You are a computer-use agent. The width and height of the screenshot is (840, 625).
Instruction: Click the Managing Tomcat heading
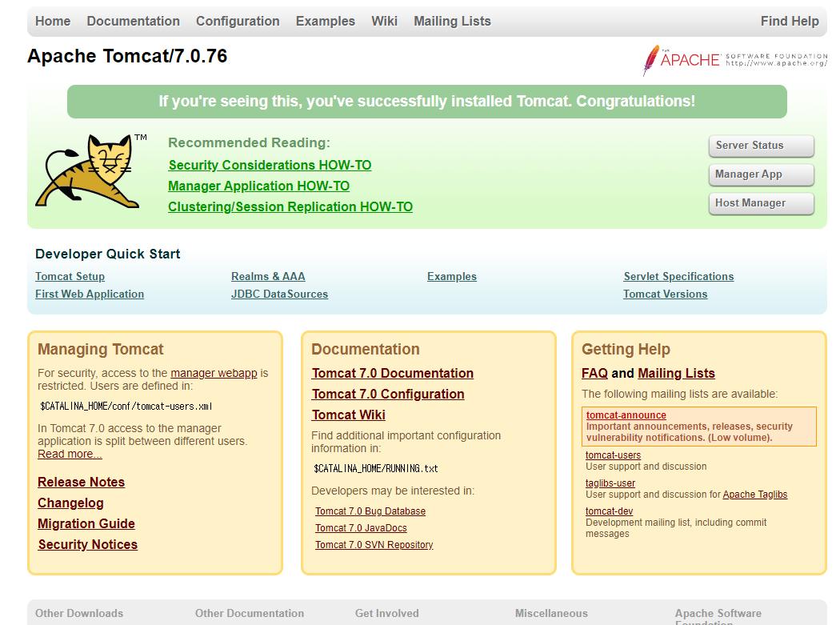point(101,350)
